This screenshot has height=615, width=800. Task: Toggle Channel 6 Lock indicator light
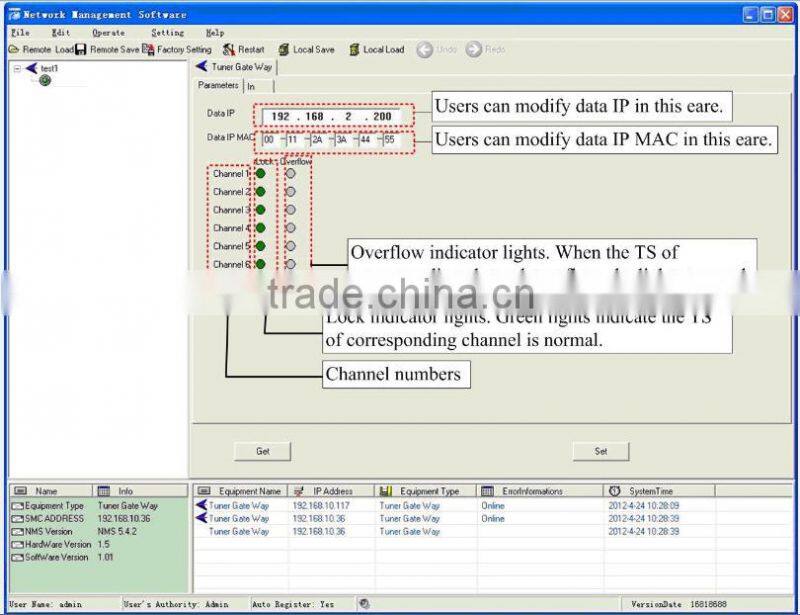[260, 263]
